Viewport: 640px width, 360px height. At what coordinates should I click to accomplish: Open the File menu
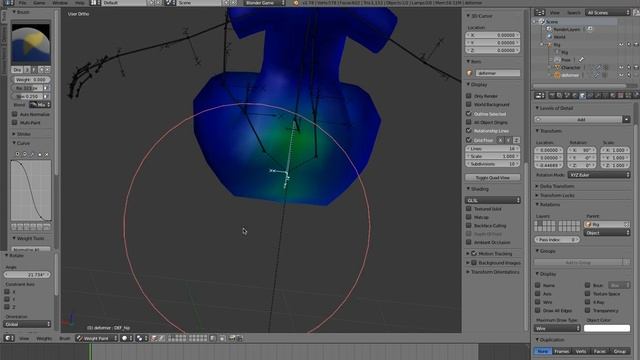click(22, 2)
